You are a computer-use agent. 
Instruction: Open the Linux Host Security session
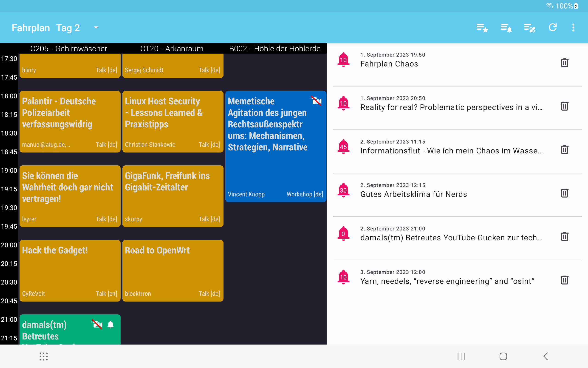(173, 122)
